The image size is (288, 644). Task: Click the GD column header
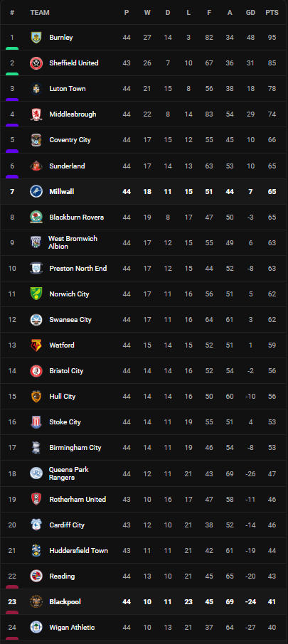click(250, 13)
